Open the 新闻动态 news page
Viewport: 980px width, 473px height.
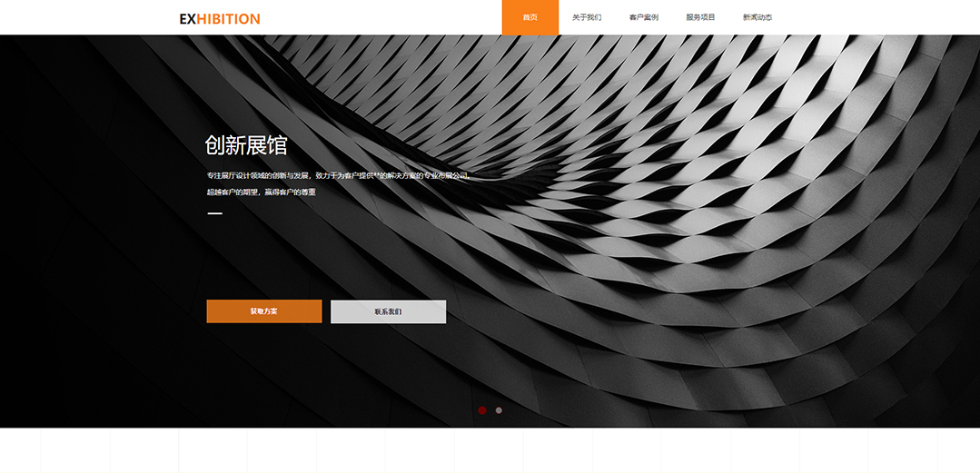757,17
